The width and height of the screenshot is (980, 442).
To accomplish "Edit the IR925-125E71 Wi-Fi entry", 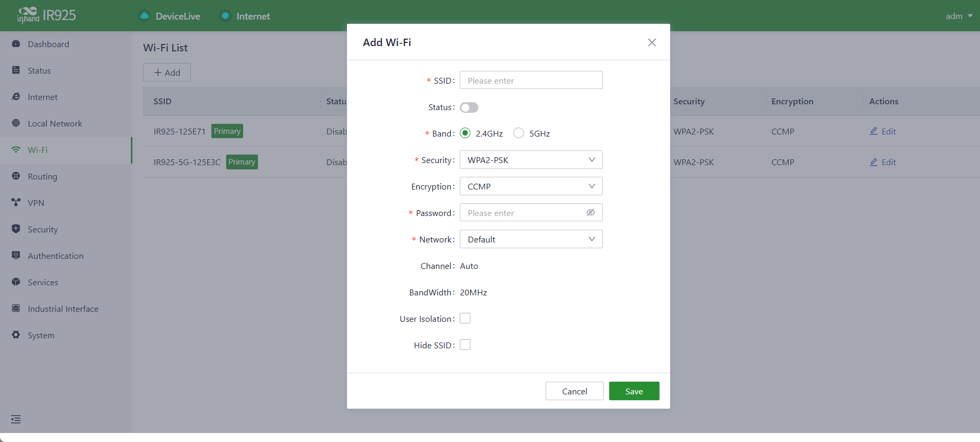I will click(x=883, y=131).
